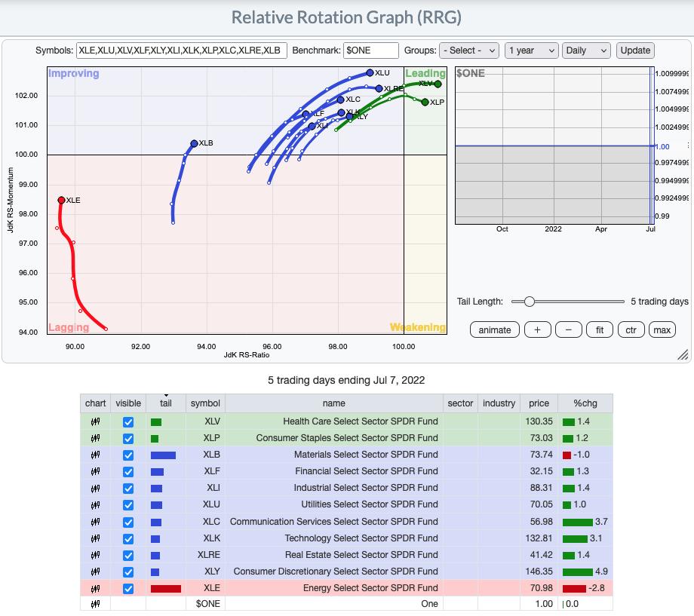Hide XLU from the graph
Image resolution: width=694 pixels, height=616 pixels.
(128, 505)
